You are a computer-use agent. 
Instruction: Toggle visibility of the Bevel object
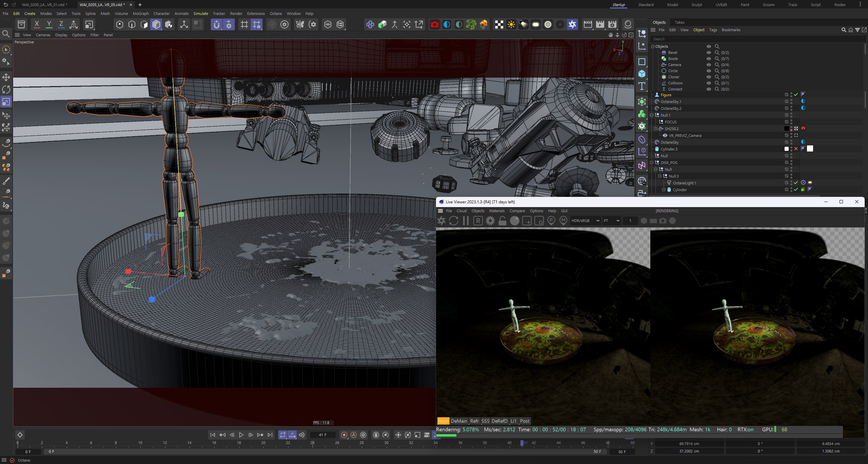[709, 53]
